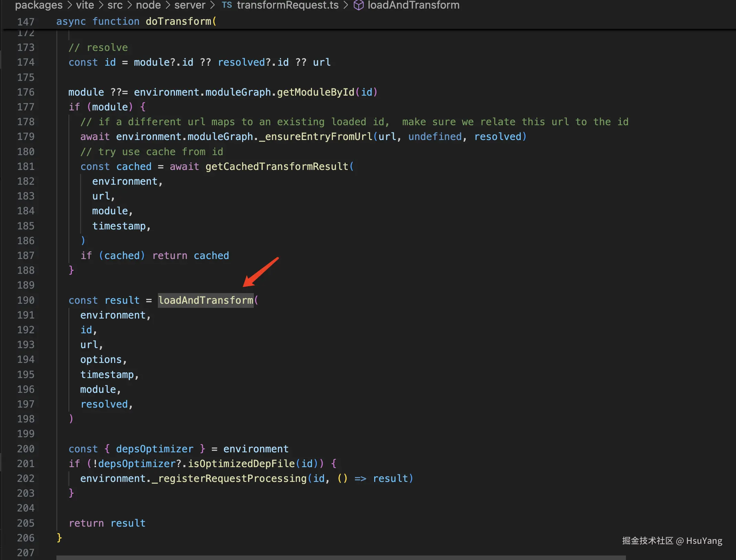This screenshot has height=560, width=736.
Task: Click the TS file icon in breadcrumb
Action: [227, 5]
